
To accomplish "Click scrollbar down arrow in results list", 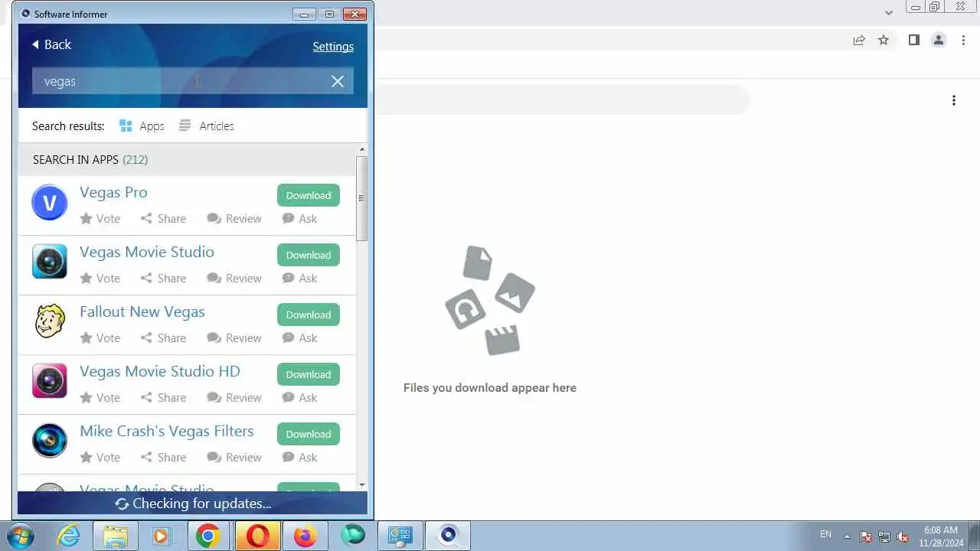I will [x=362, y=485].
